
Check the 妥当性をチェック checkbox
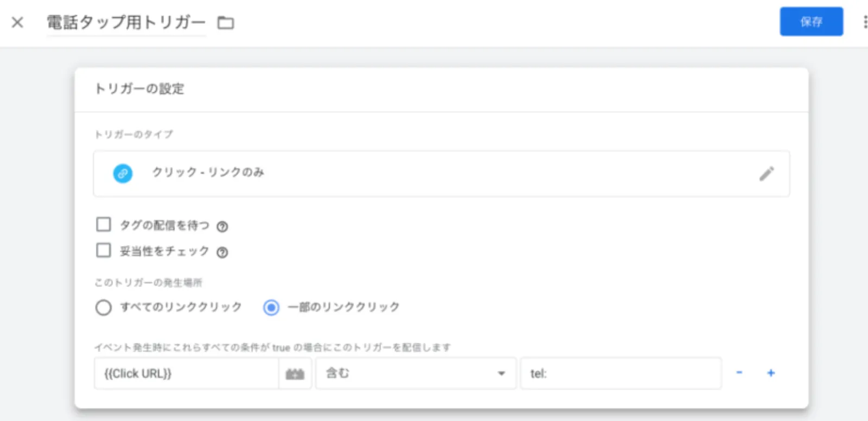pyautogui.click(x=103, y=250)
